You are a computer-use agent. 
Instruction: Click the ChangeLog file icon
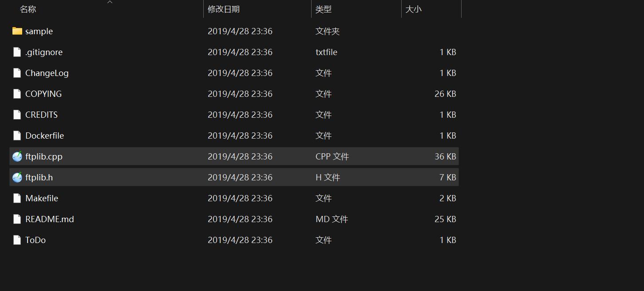[x=17, y=73]
